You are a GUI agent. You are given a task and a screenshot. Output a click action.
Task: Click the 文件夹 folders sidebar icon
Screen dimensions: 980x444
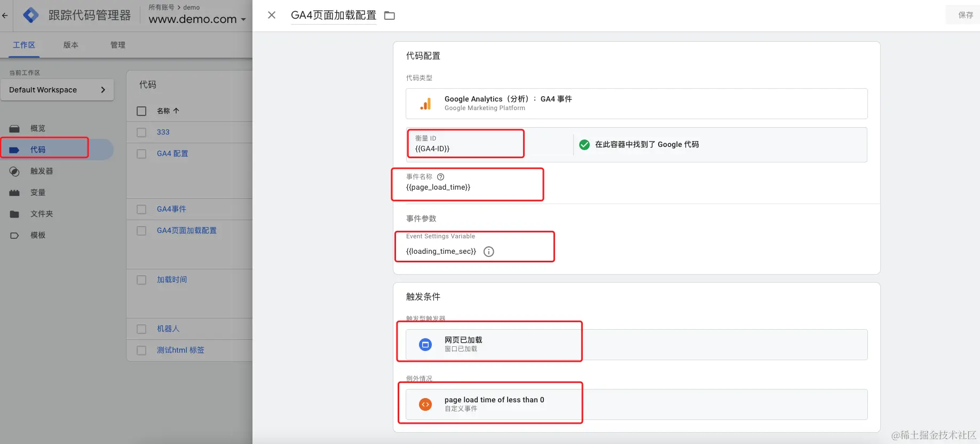pyautogui.click(x=14, y=214)
